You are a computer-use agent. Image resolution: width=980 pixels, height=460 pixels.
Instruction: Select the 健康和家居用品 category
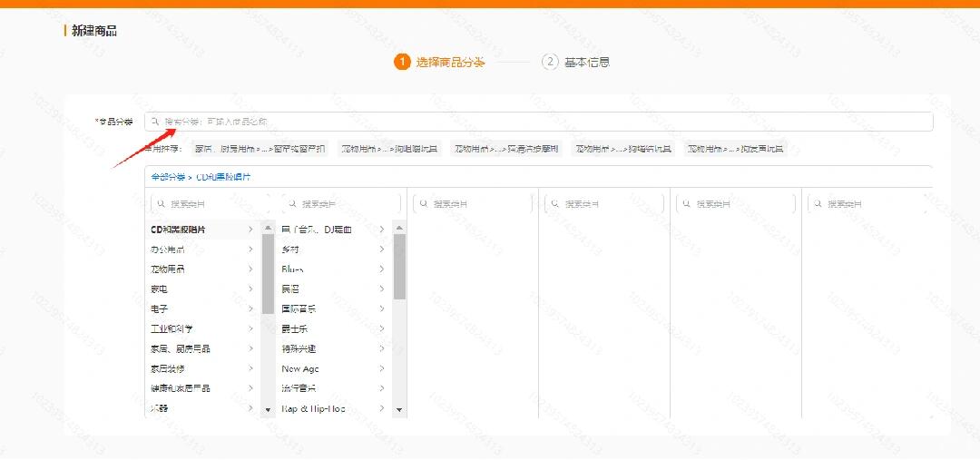[204, 388]
